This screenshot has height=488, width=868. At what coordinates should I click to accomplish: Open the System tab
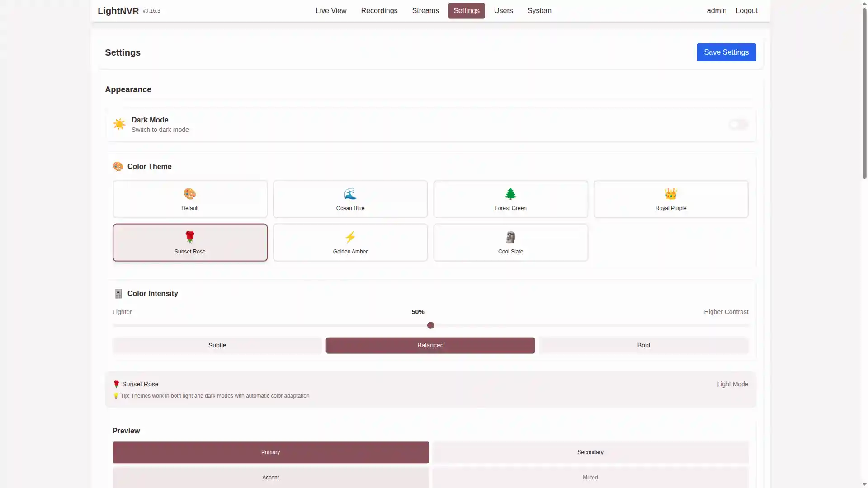539,11
